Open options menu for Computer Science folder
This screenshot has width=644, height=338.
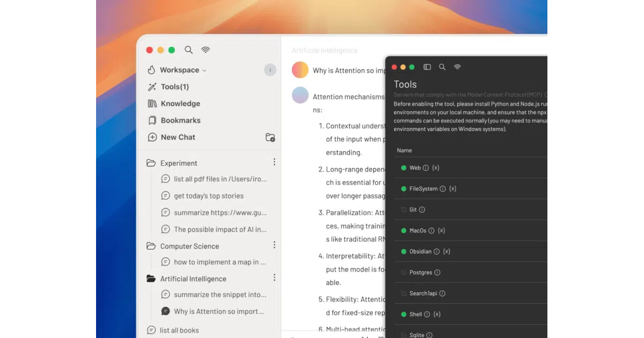pos(274,245)
